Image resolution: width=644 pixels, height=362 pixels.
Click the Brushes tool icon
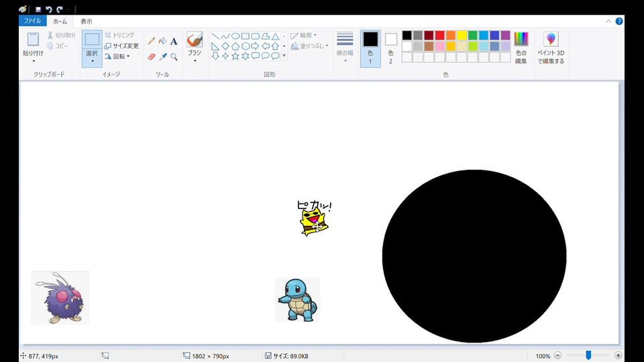tap(195, 40)
